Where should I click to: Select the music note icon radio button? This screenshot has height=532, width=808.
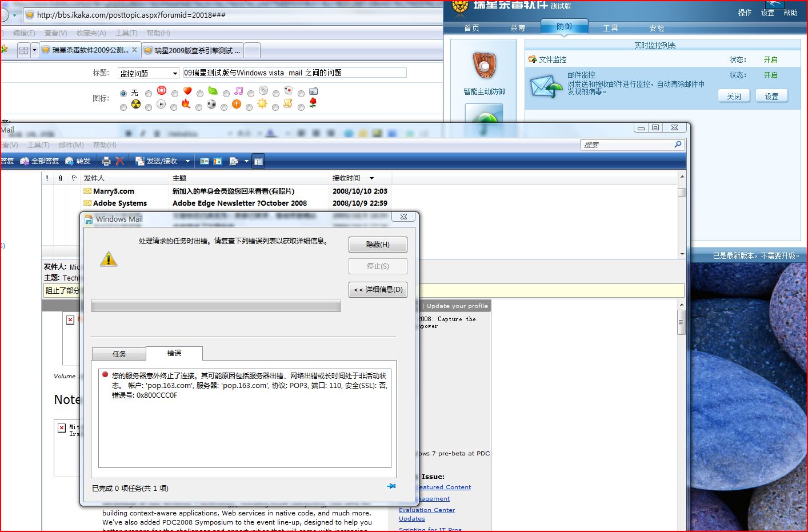pyautogui.click(x=226, y=93)
